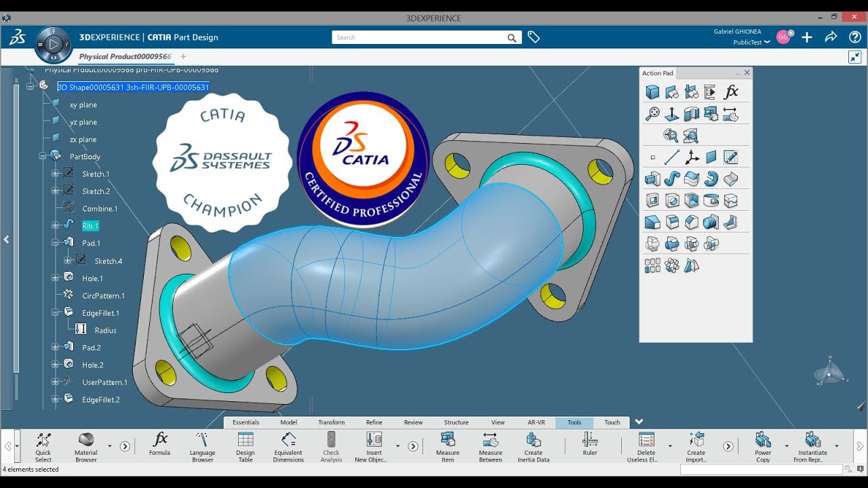The height and width of the screenshot is (488, 868).
Task: Open the 3D compass play button
Action: point(54,45)
